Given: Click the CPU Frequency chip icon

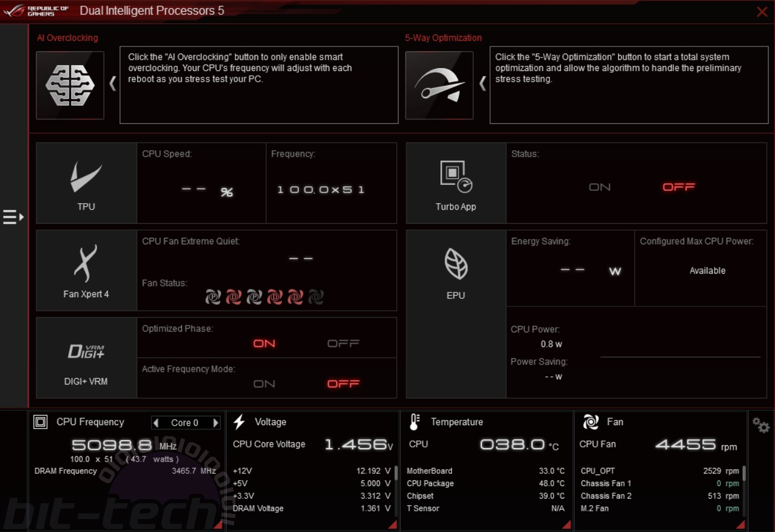Looking at the screenshot, I should [41, 422].
